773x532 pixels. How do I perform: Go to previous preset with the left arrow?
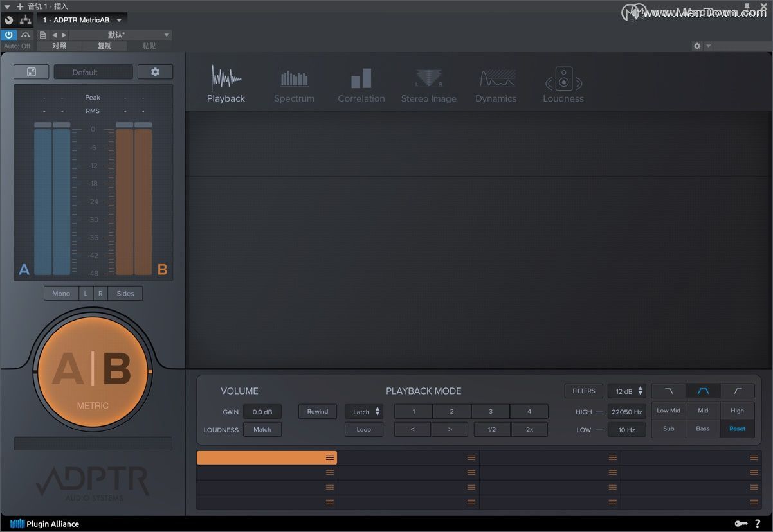tap(55, 35)
